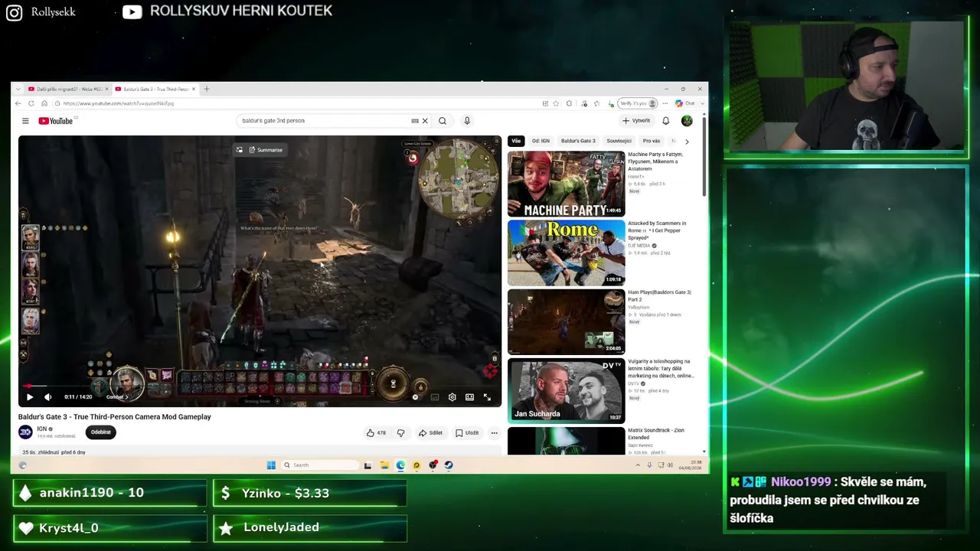980x551 pixels.
Task: Dislike the video with thumbs down
Action: [400, 433]
